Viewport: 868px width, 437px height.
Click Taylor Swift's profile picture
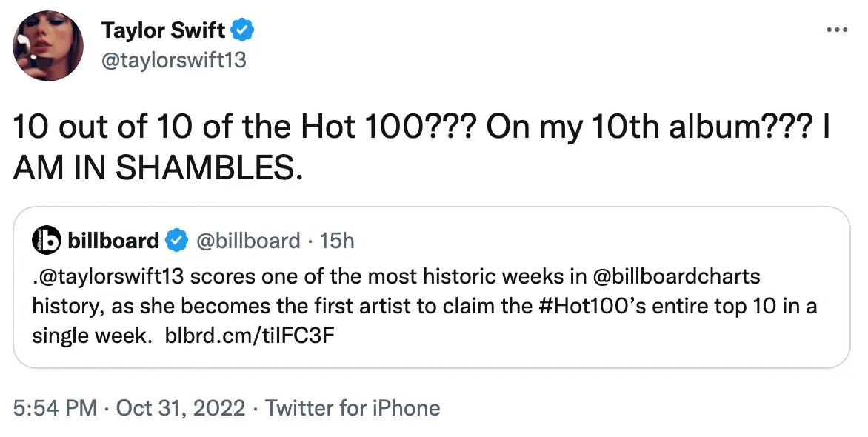[x=48, y=46]
